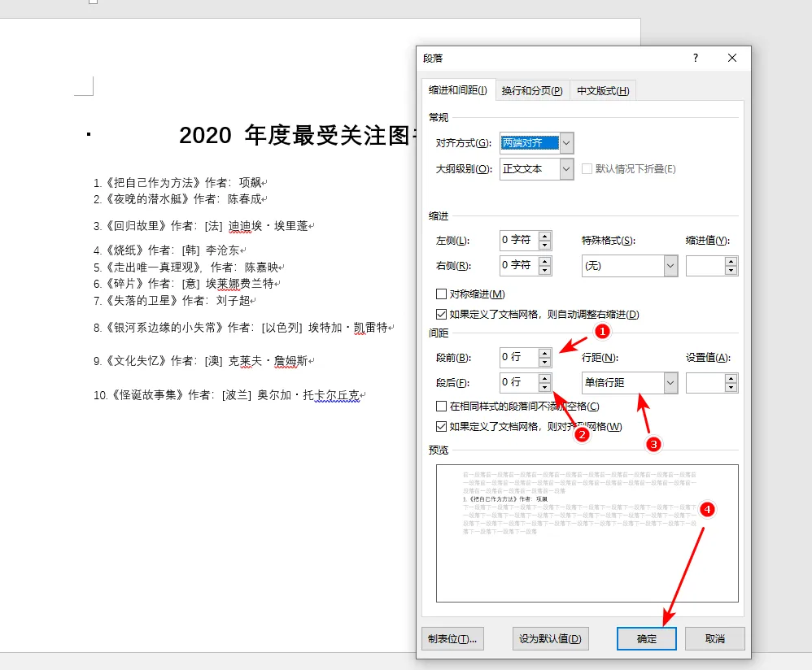Increase 段前 spacing with up arrow
The height and width of the screenshot is (670, 812).
545,353
